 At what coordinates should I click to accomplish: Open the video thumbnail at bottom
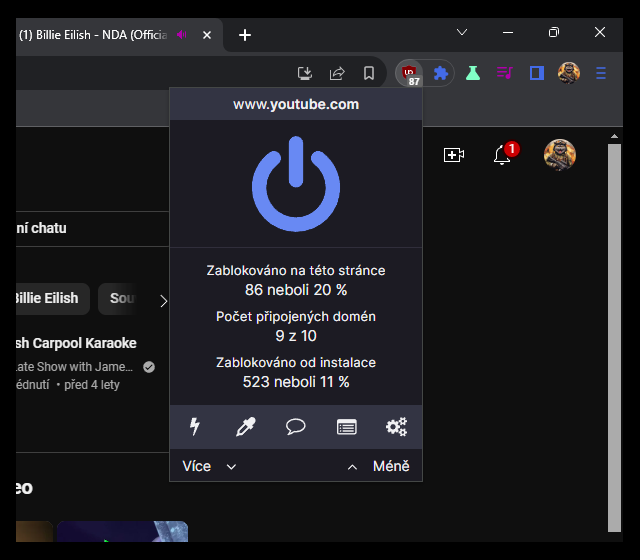click(x=122, y=531)
